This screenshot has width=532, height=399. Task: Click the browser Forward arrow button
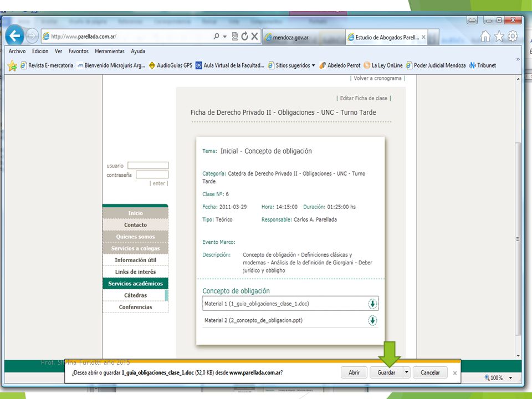32,35
